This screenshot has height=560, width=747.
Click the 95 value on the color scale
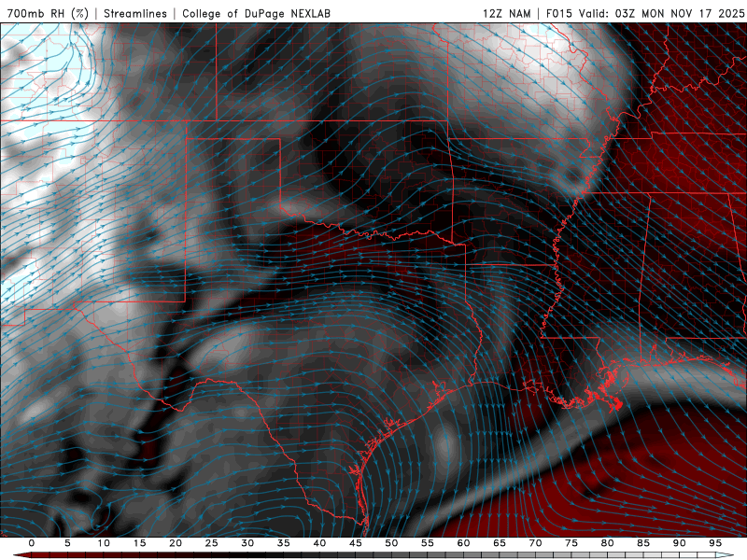click(x=715, y=543)
